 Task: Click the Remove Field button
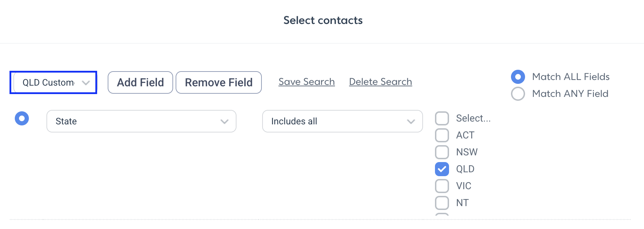(x=219, y=82)
